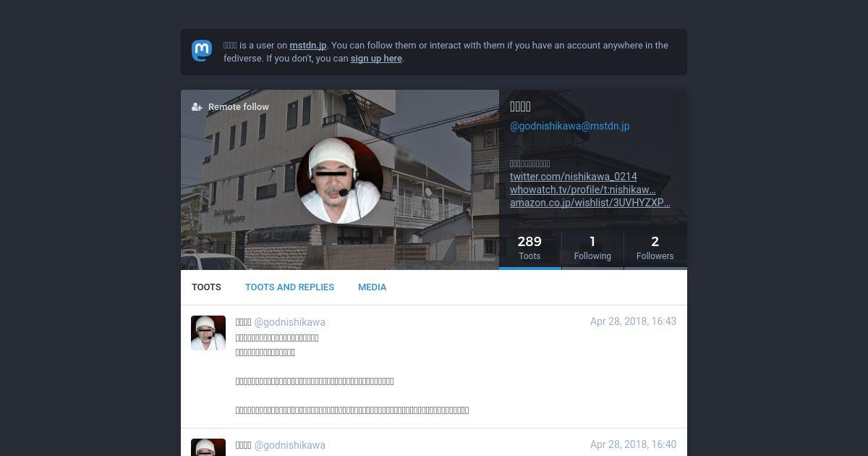
Task: Open the whowatch.tv profile link
Action: coord(583,190)
